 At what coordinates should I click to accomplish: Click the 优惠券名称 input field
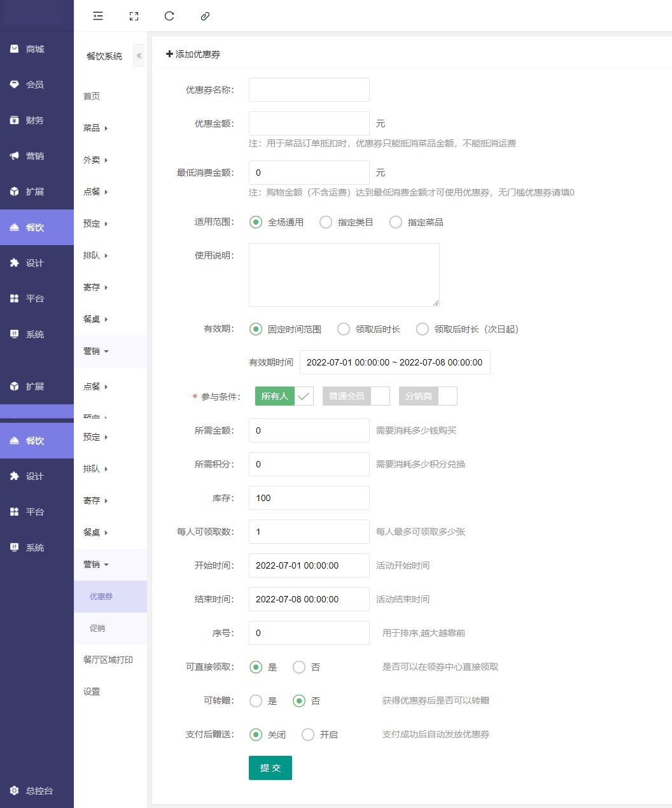[309, 90]
